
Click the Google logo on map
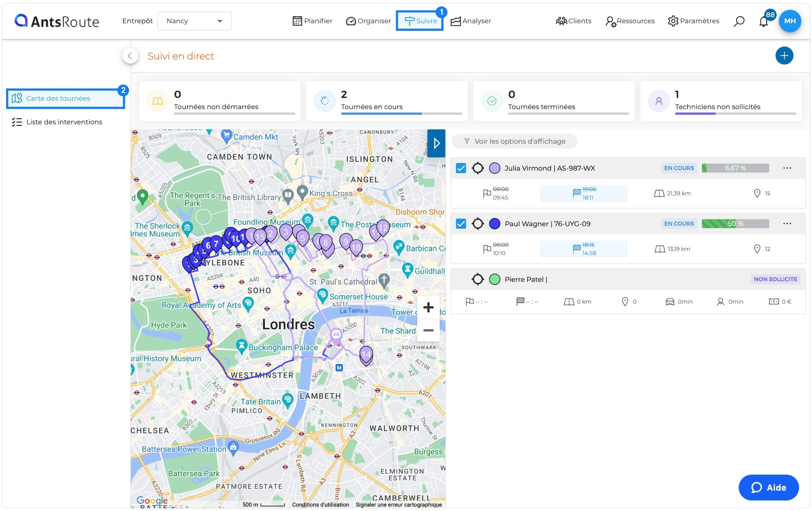click(x=152, y=501)
